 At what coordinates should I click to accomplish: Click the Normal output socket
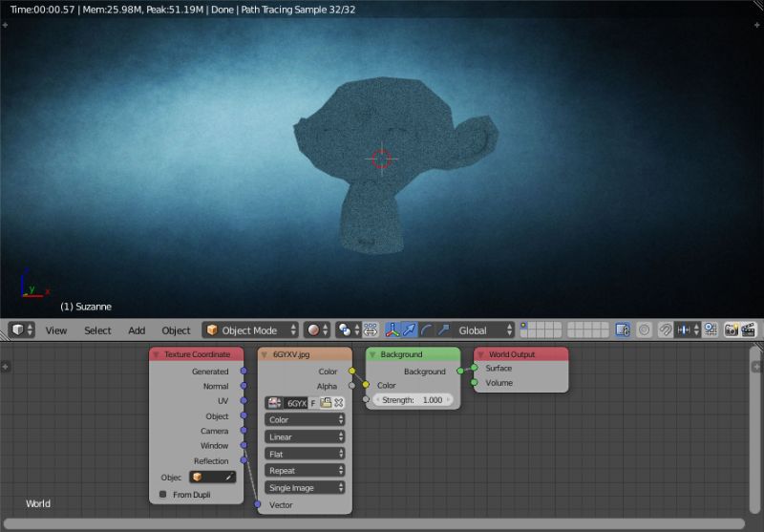coord(244,385)
